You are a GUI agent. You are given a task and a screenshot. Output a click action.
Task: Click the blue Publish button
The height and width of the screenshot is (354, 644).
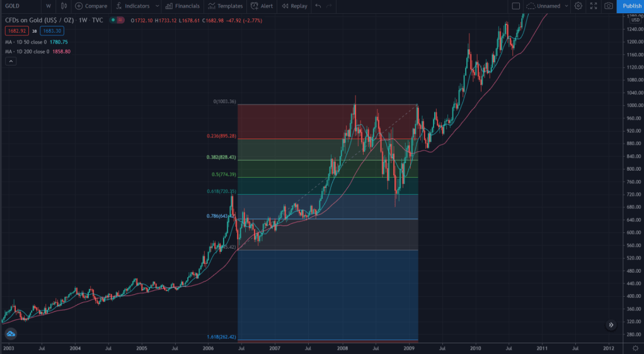(x=630, y=6)
